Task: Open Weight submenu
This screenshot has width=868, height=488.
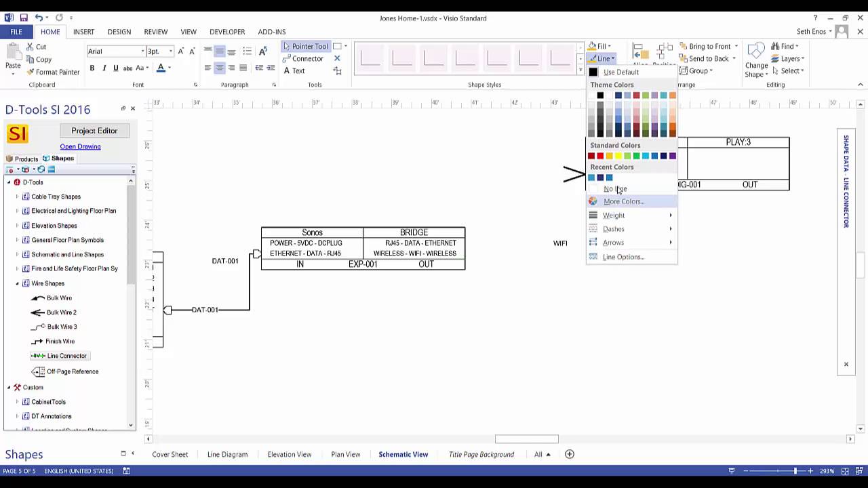Action: pyautogui.click(x=631, y=216)
